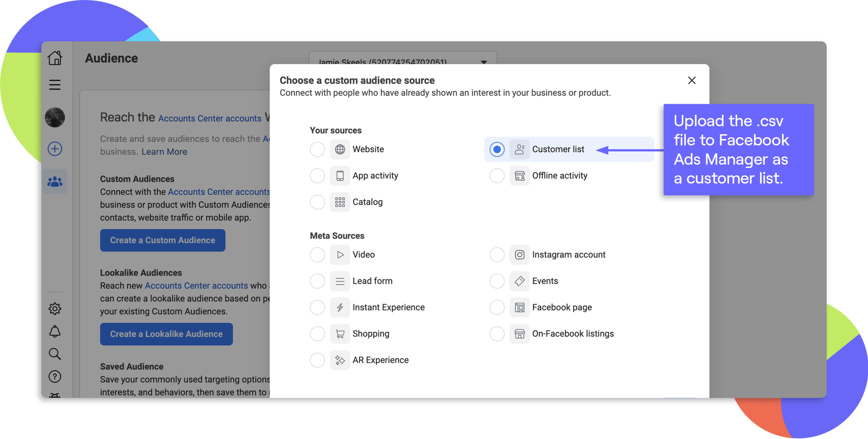The height and width of the screenshot is (439, 868).
Task: Click the Home icon in sidebar
Action: tap(55, 58)
